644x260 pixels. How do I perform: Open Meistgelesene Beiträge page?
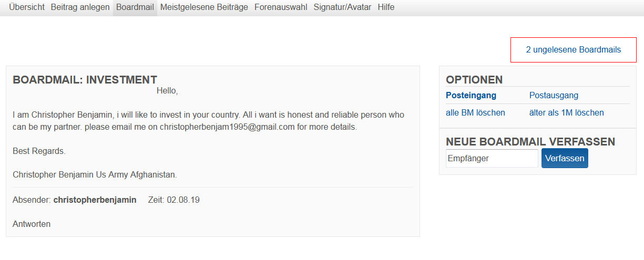[x=204, y=7]
